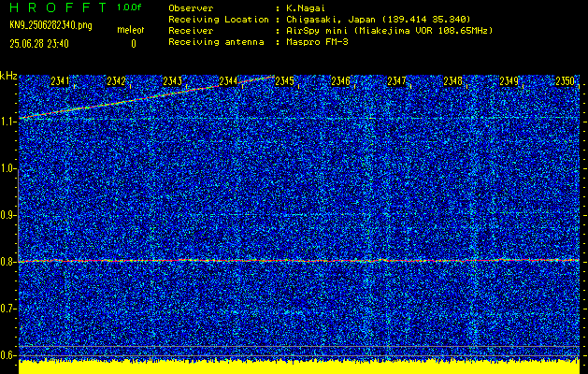This screenshot has height=374, width=588.
Task: Click the 1.0 kHz axis tick
Action: (7, 168)
